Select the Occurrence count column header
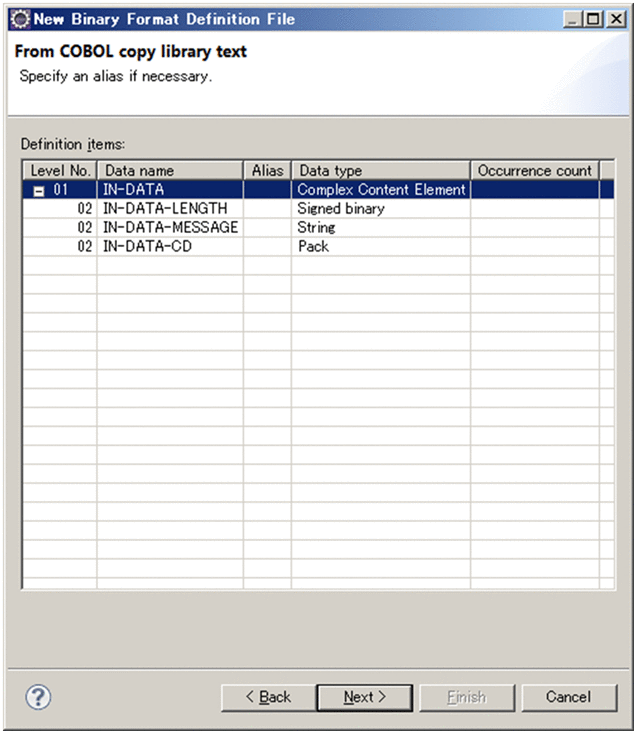Image resolution: width=639 pixels, height=736 pixels. [535, 170]
